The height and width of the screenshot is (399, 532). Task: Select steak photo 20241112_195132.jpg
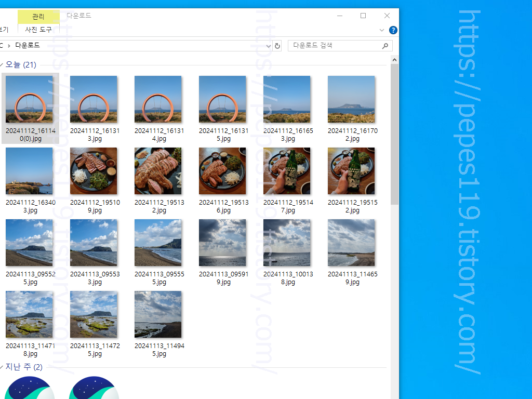point(158,171)
